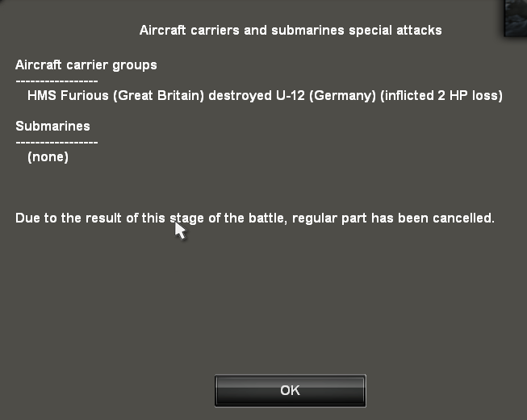
Task: Click the dark corner image at top right
Action: point(514,16)
